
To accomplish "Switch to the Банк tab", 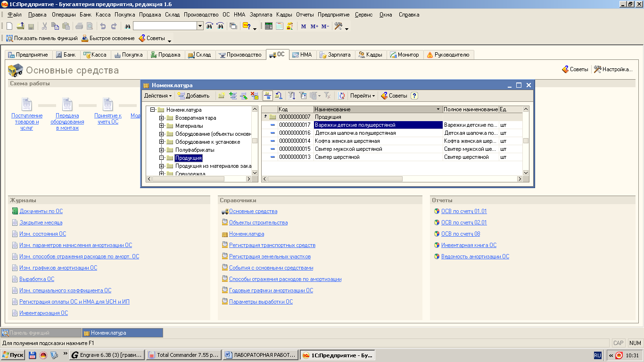I will coord(66,55).
